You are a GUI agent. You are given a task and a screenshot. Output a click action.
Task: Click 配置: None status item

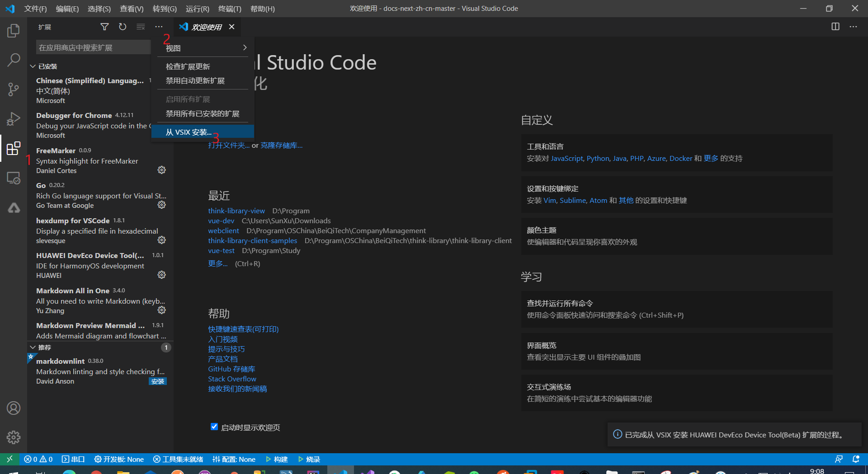tap(234, 459)
